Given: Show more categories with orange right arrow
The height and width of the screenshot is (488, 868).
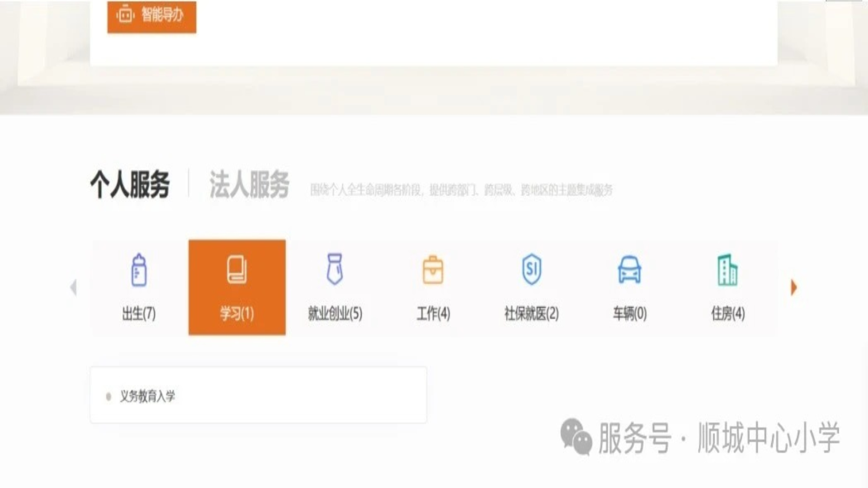Looking at the screenshot, I should click(794, 287).
